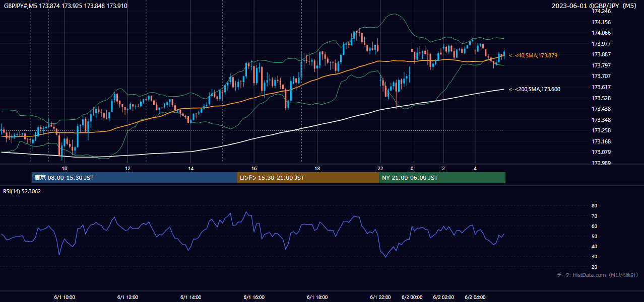Click price axis value 174.156
The height and width of the screenshot is (302, 644).
pos(601,22)
